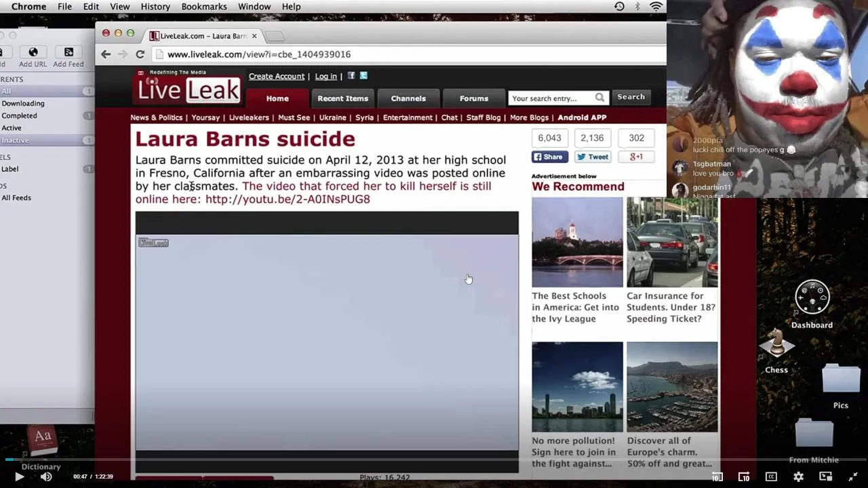Viewport: 868px width, 488px height.
Task: Open the Time Machine menu bar icon
Action: point(619,7)
